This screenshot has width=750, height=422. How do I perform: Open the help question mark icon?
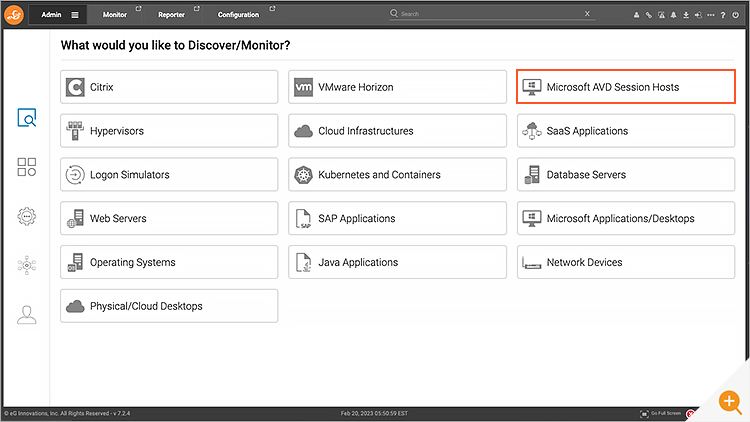(723, 15)
